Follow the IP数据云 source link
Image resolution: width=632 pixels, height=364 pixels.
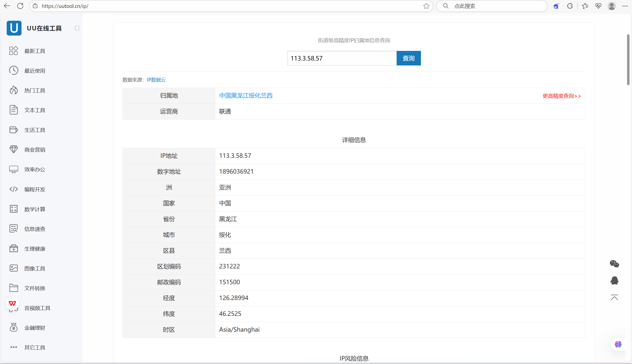point(156,80)
